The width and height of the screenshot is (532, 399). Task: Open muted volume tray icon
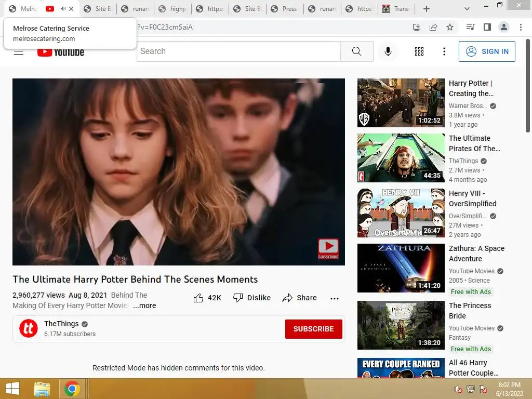[458, 389]
